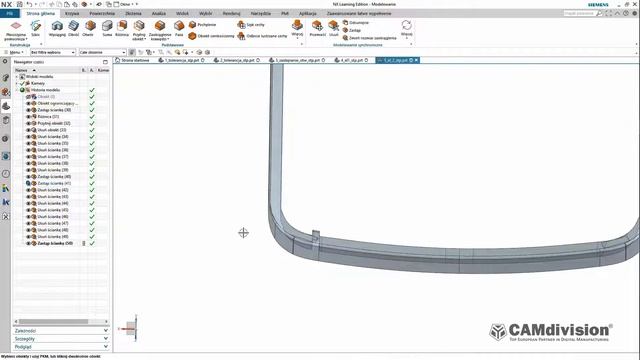This screenshot has width=640, height=360.
Task: Open the selection filter combo box
Action: pyautogui.click(x=53, y=52)
